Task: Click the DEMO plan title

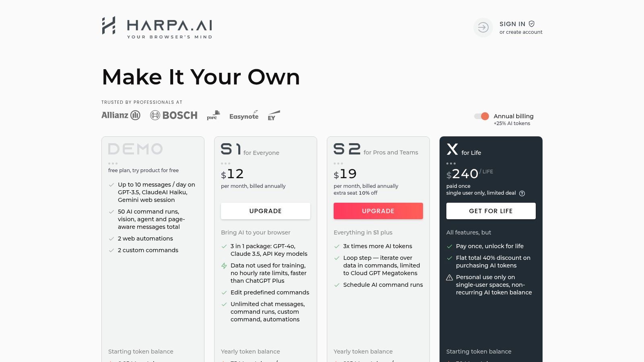Action: (136, 149)
